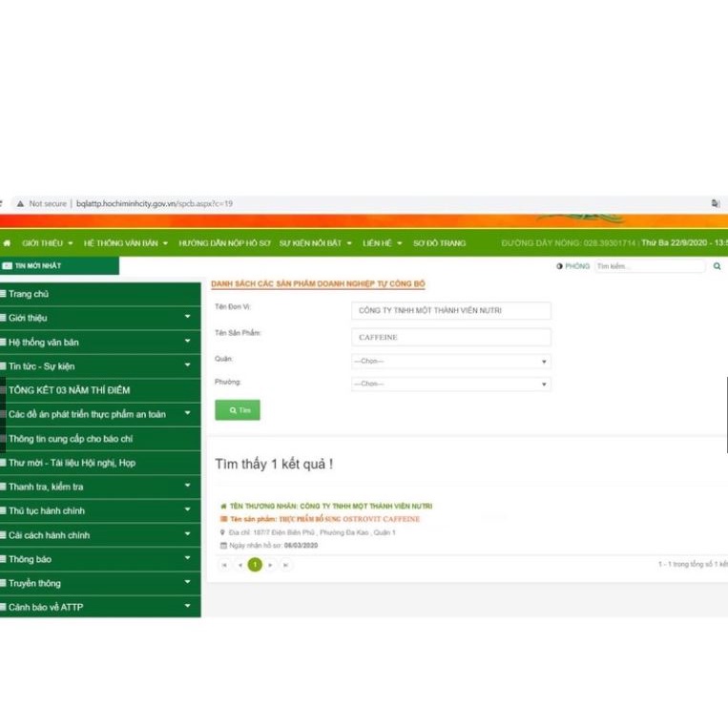The image size is (728, 728).
Task: Select page 1 in the pagination
Action: click(x=255, y=565)
